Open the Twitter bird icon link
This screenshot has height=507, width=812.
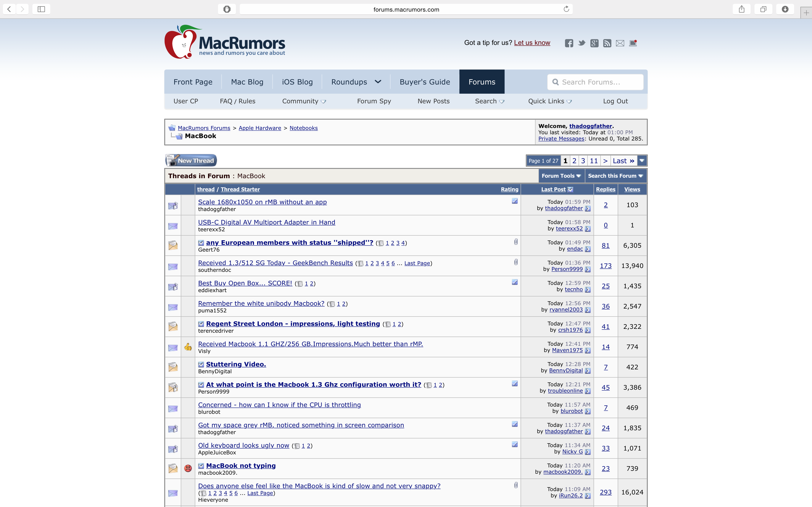[581, 43]
